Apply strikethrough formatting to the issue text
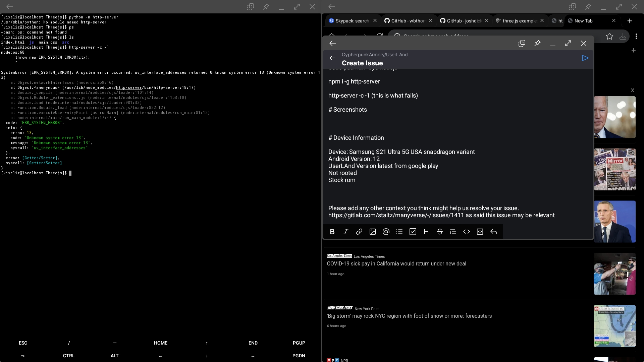The height and width of the screenshot is (362, 644). (x=440, y=232)
